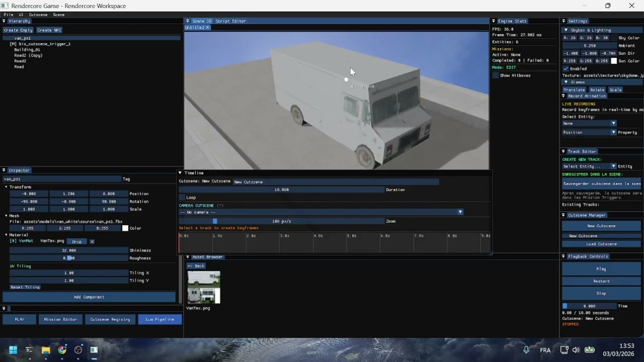
Task: Click the Lua Pipeline button
Action: pyautogui.click(x=160, y=319)
